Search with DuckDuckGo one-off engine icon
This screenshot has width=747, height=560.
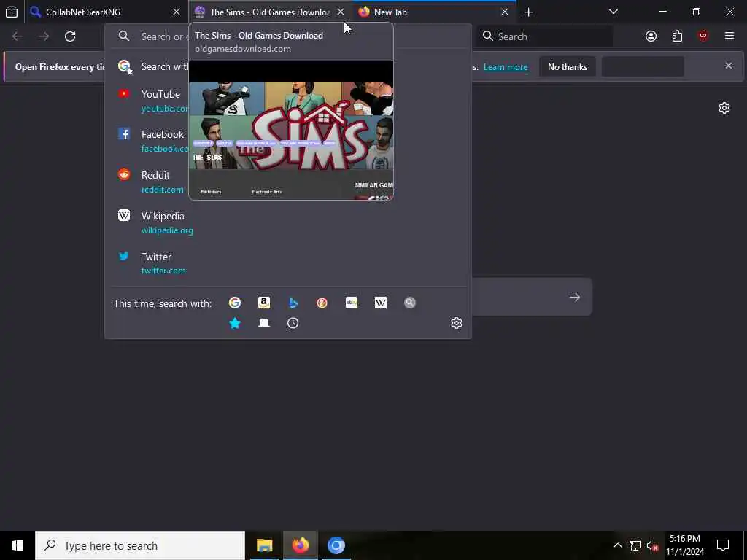tap(322, 303)
